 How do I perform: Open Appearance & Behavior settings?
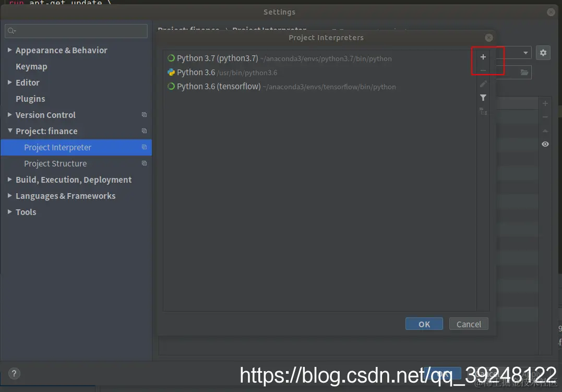[x=61, y=50]
